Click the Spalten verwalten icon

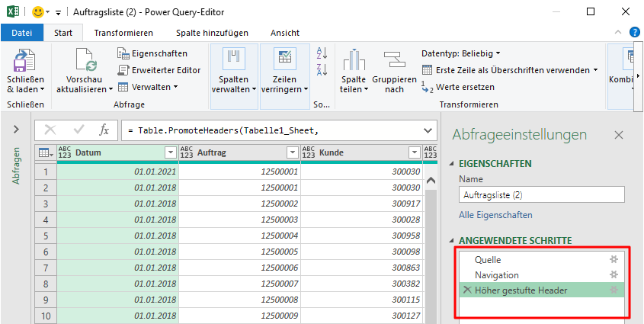[233, 59]
